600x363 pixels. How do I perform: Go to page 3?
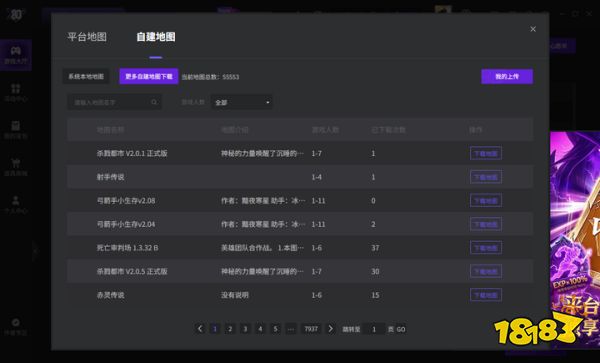pyautogui.click(x=245, y=329)
